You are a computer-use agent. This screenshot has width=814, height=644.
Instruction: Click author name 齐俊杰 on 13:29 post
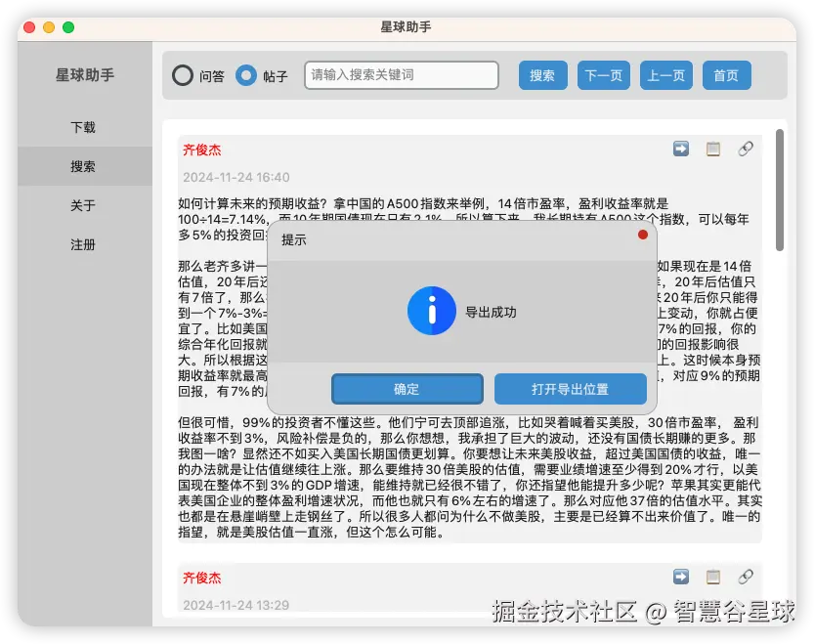click(202, 579)
